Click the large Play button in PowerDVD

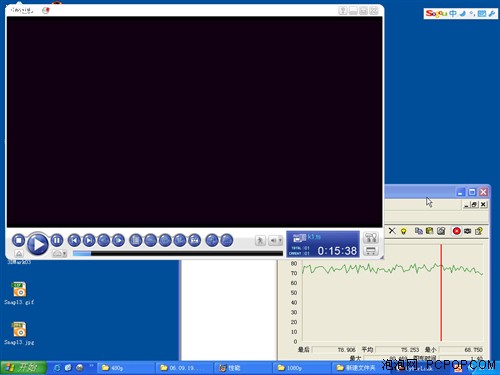tap(37, 244)
